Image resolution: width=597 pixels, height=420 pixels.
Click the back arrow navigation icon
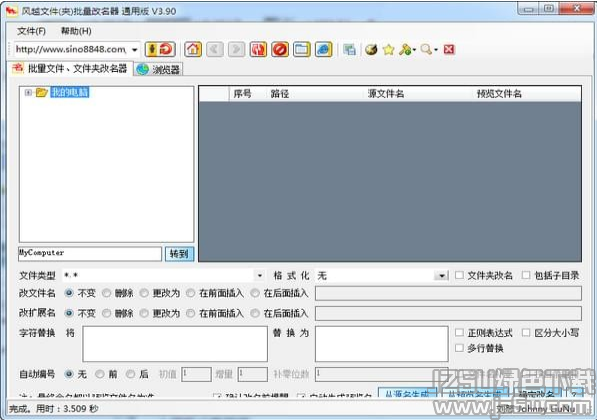215,50
